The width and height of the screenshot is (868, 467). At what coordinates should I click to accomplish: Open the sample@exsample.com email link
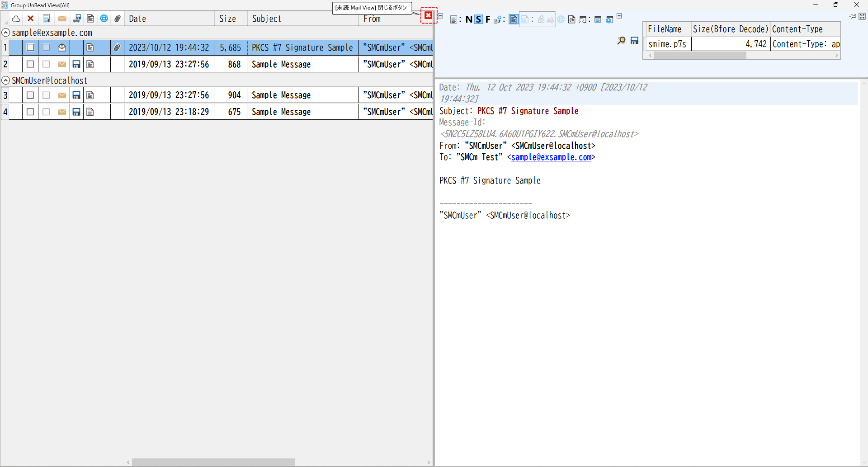pos(551,157)
